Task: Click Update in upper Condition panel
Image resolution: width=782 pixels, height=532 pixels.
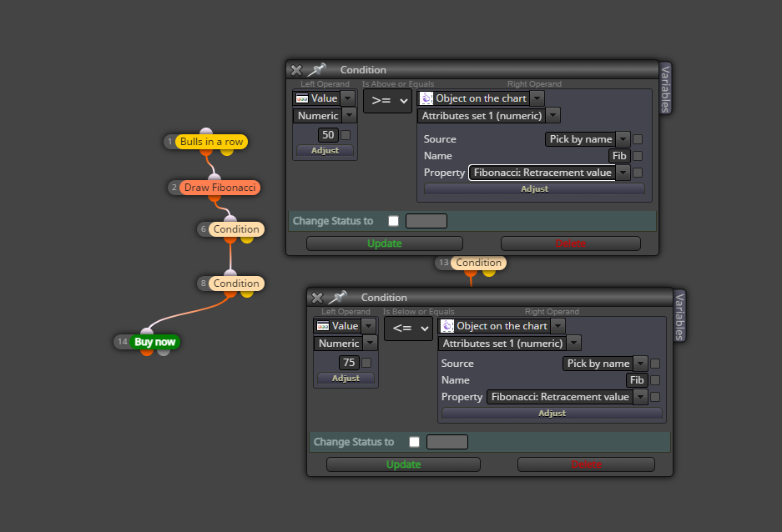Action: [x=385, y=243]
